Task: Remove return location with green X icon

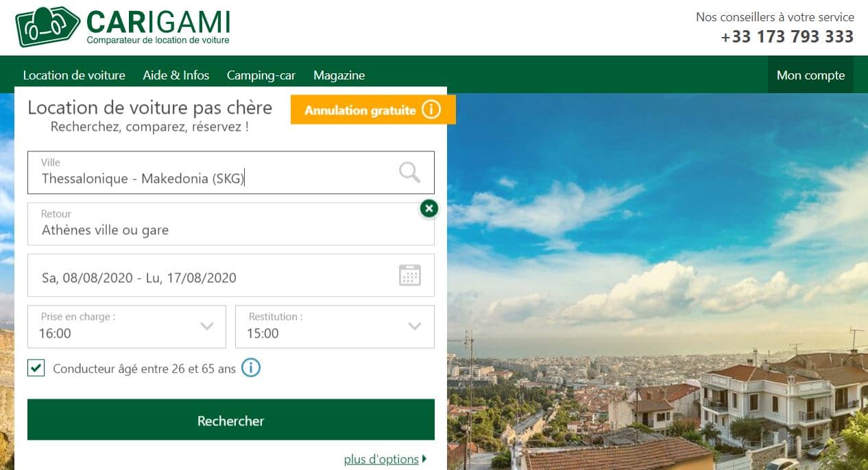Action: (429, 208)
